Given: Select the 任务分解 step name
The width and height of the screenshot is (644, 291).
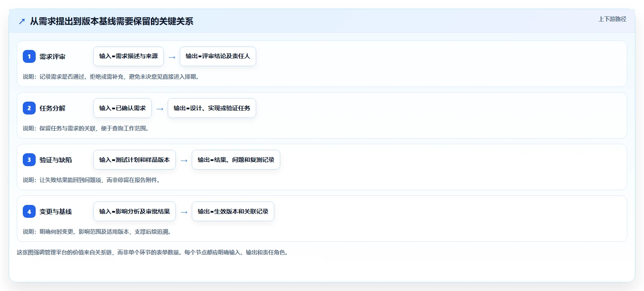Looking at the screenshot, I should pyautogui.click(x=52, y=108).
